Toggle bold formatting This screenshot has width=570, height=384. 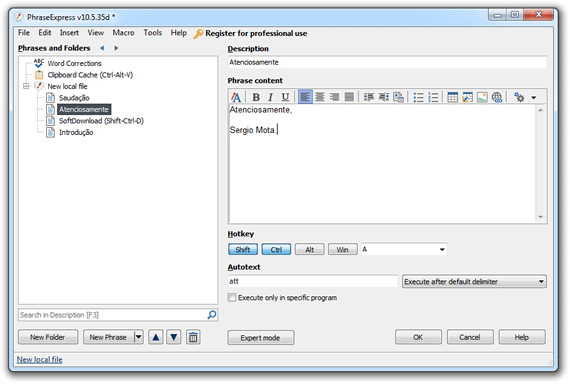tap(256, 97)
